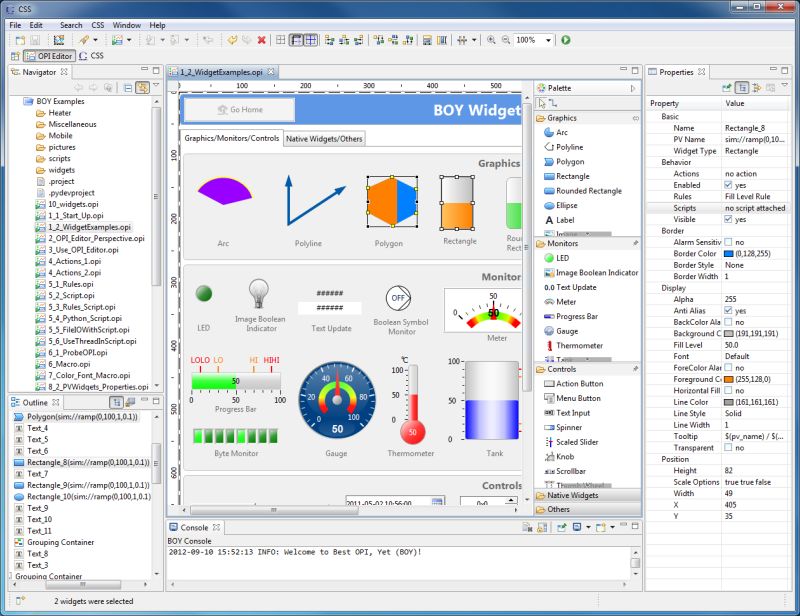The image size is (800, 616).
Task: Open the CSS menu in the menu bar
Action: click(x=96, y=25)
